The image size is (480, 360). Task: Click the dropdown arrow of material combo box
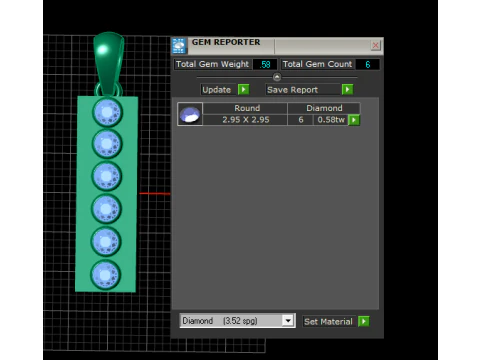coord(288,321)
